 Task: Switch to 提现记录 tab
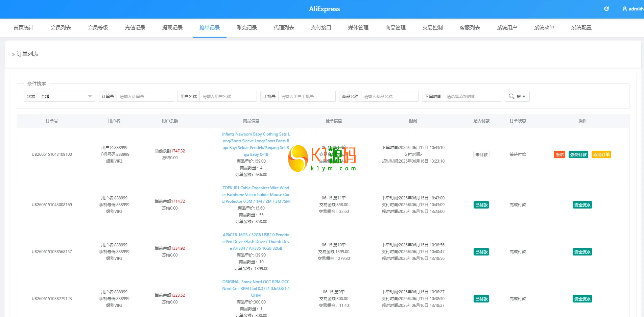(172, 28)
